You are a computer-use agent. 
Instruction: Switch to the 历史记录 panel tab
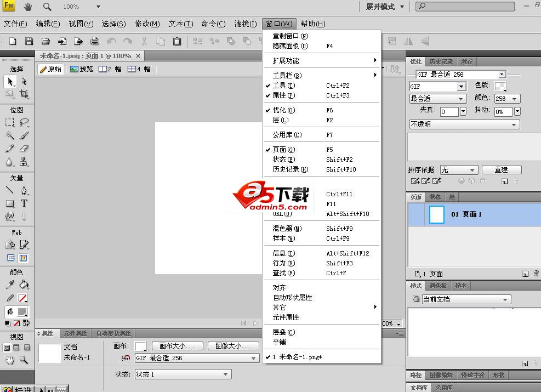click(x=441, y=61)
